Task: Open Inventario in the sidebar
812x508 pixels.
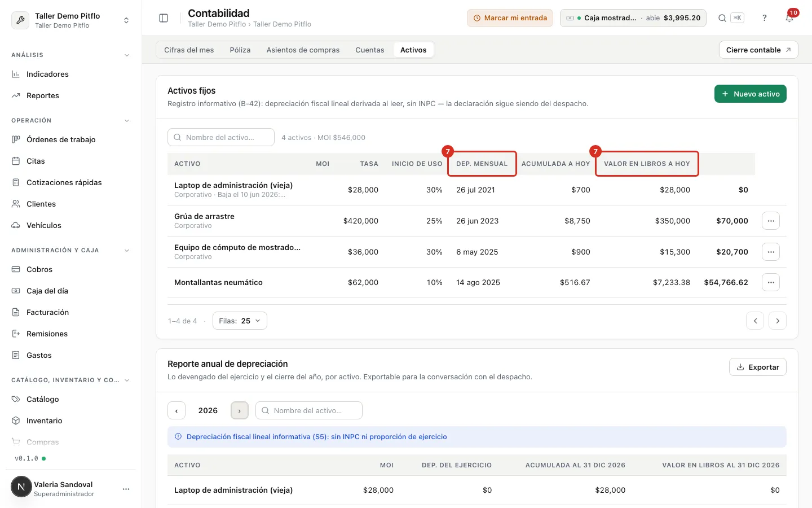Action: 71,421
